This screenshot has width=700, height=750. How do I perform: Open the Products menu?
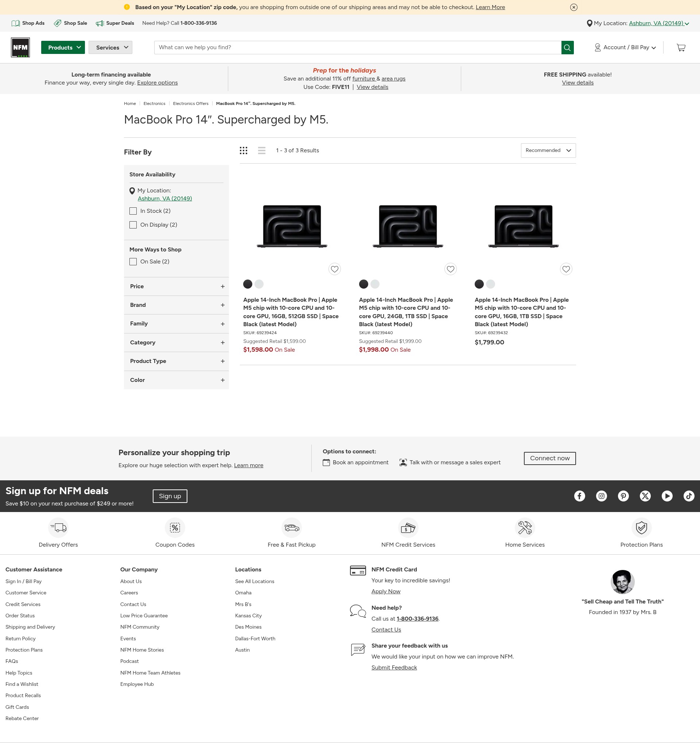pos(63,47)
